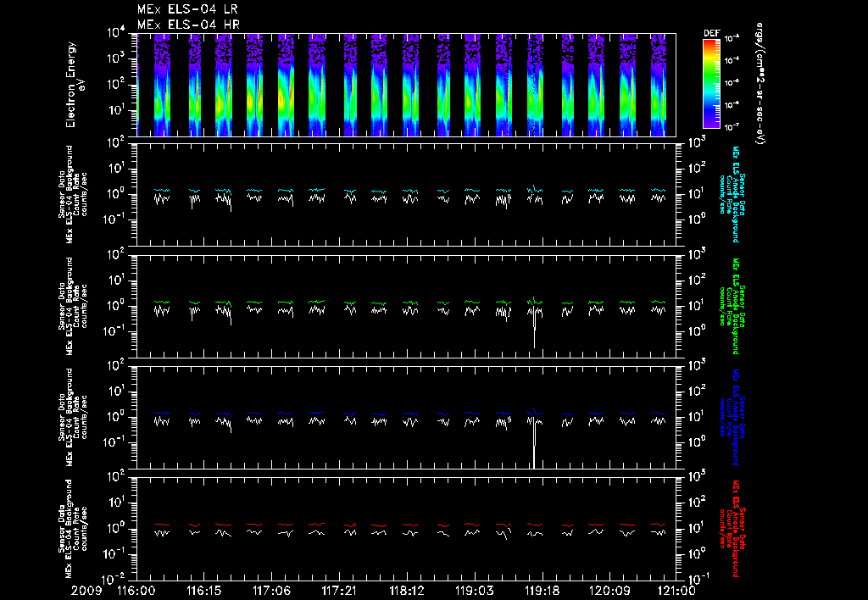Click the 10^4 tick on the Electron Energy axis
868x600 pixels.
[x=116, y=33]
